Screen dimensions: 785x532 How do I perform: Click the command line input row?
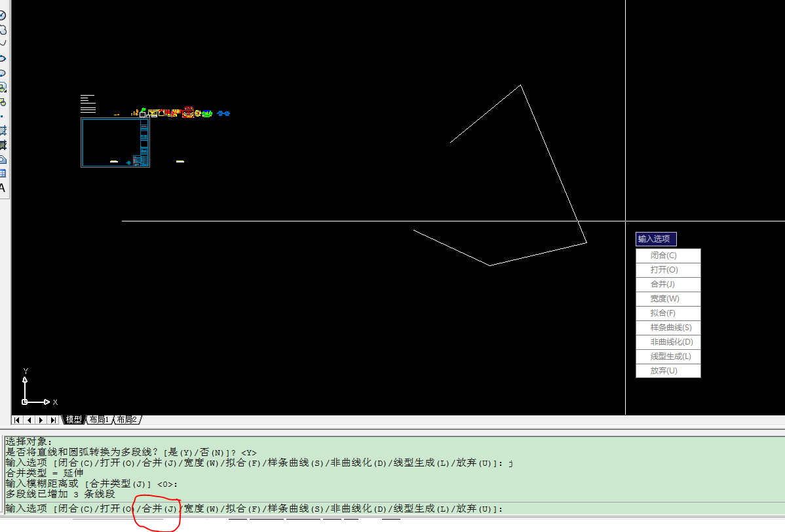pyautogui.click(x=394, y=508)
